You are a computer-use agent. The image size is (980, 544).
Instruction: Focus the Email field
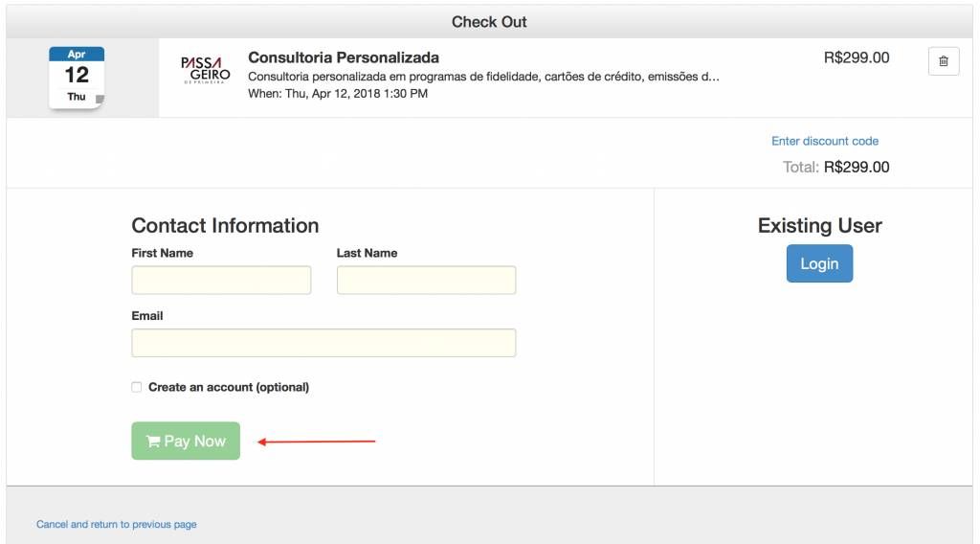pyautogui.click(x=323, y=343)
